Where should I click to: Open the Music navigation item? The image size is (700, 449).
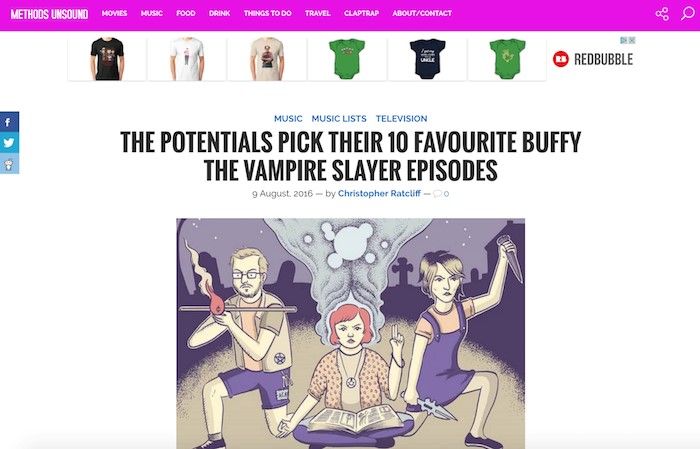(152, 13)
